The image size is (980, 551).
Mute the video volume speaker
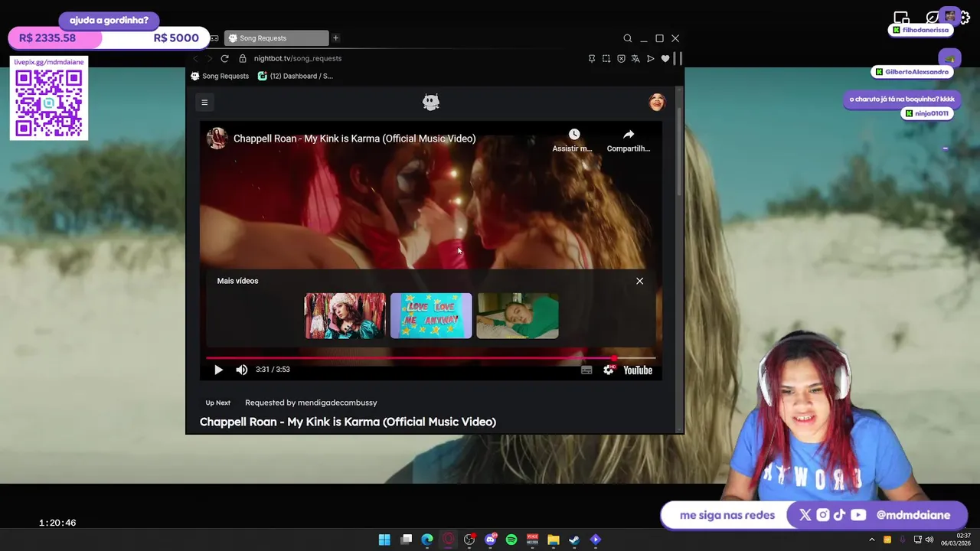click(242, 370)
